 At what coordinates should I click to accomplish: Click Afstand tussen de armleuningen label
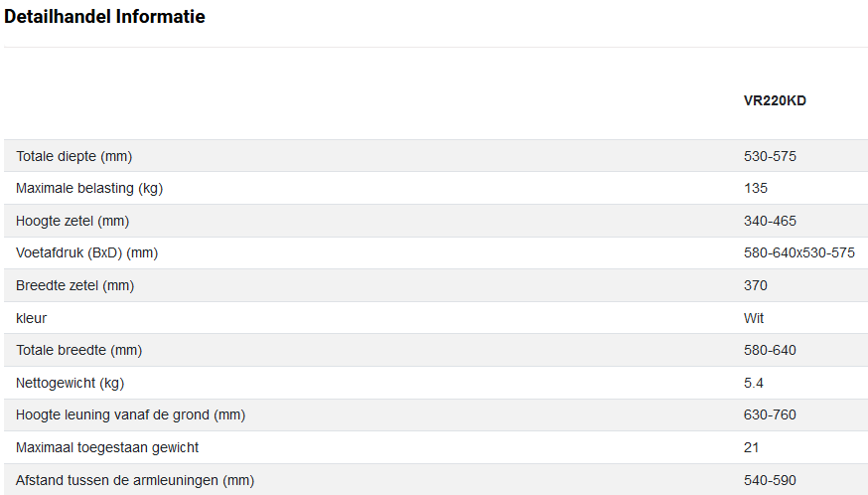135,480
